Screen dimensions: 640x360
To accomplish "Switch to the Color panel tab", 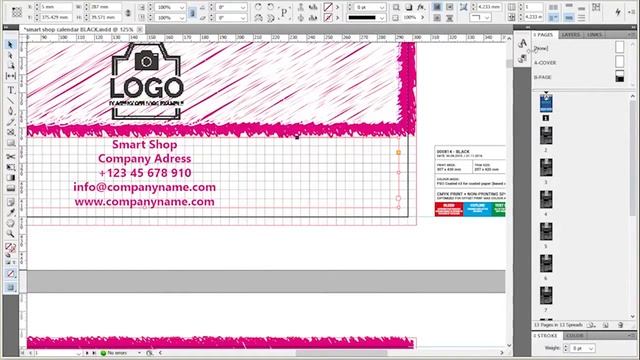I will pos(574,336).
